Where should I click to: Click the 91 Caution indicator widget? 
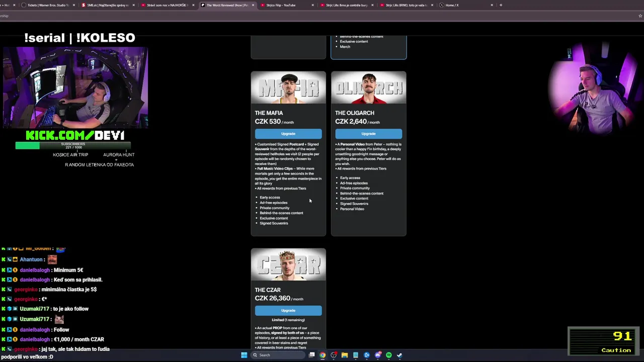603,341
